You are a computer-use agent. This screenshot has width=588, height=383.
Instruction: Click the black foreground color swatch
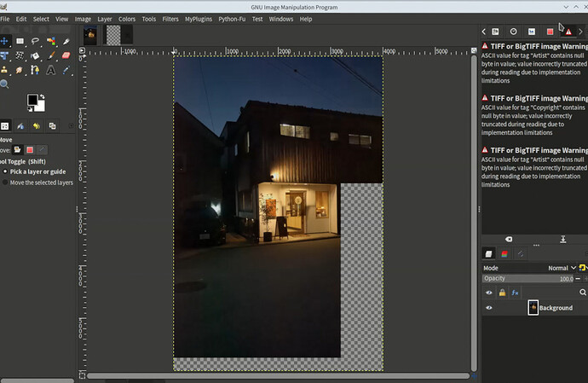click(x=32, y=100)
